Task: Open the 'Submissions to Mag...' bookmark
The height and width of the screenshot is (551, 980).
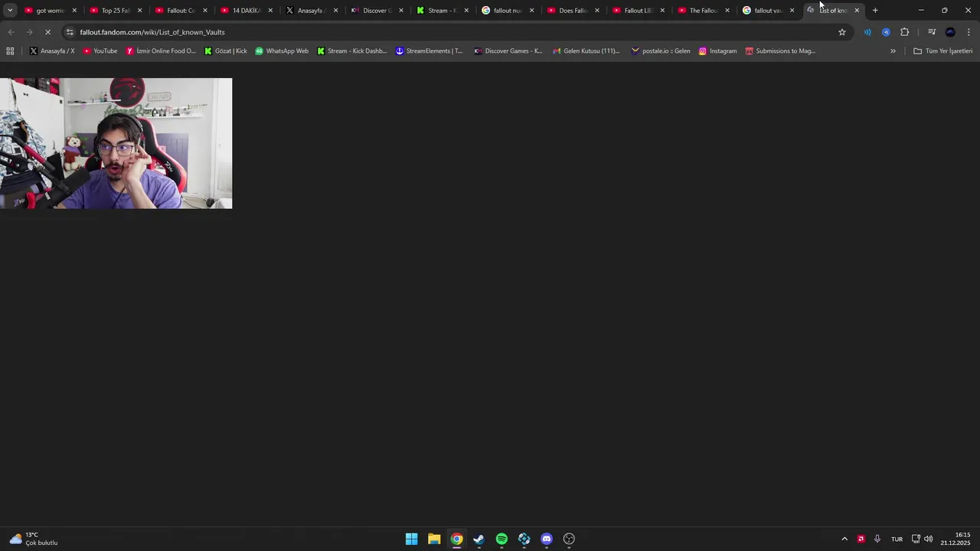Action: 780,51
